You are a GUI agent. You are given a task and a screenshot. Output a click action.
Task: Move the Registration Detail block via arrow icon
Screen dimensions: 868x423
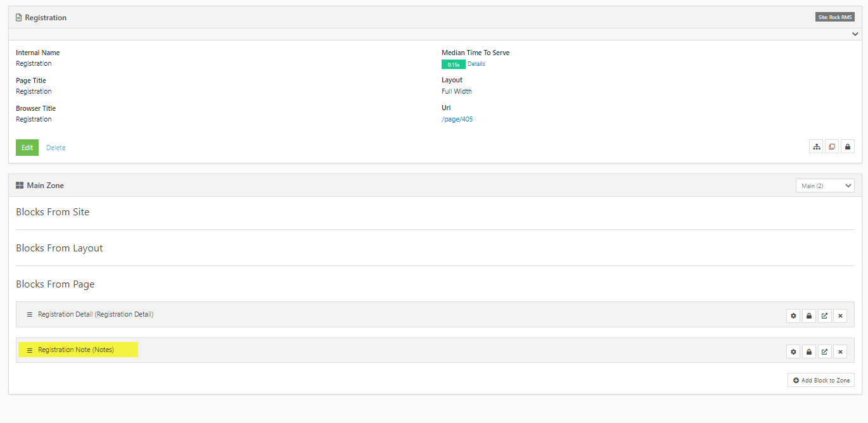click(824, 315)
